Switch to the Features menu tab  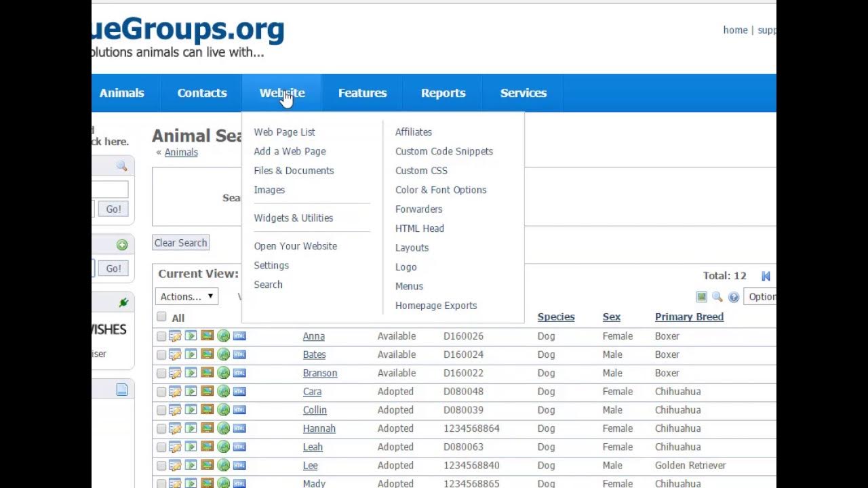362,93
